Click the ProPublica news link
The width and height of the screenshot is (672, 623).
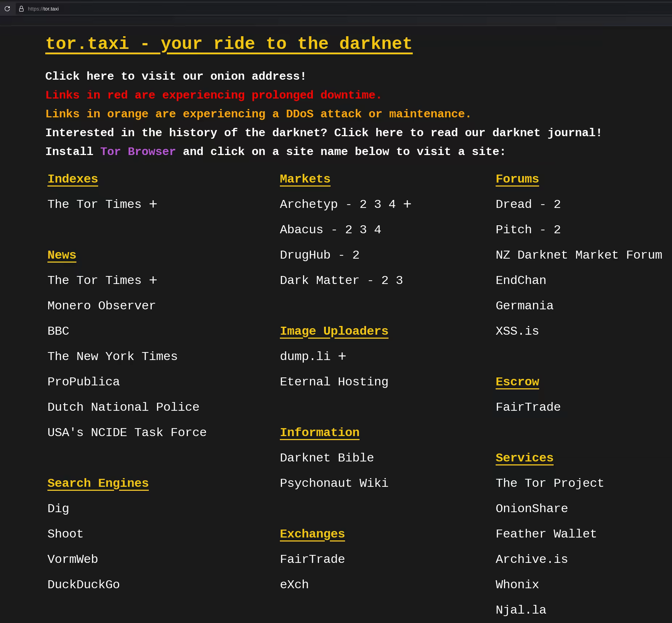pos(83,382)
